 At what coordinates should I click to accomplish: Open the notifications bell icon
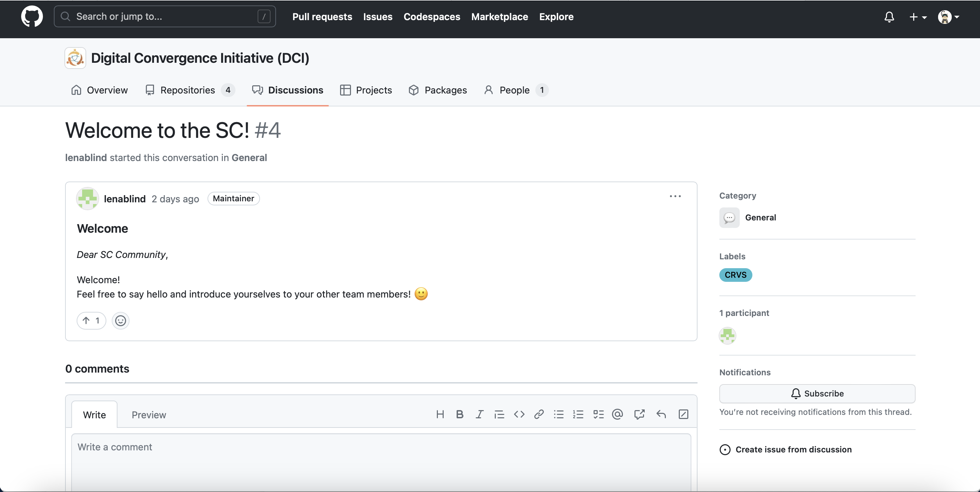click(x=889, y=17)
